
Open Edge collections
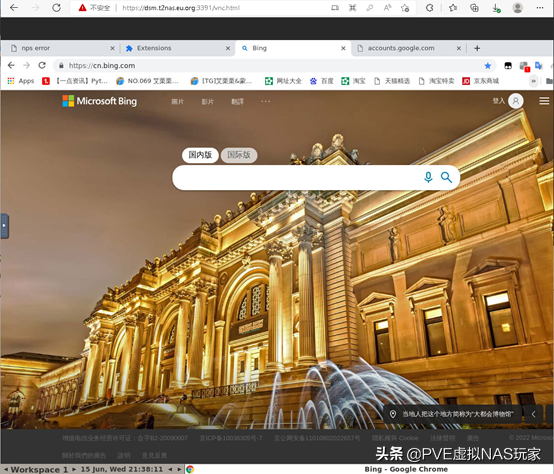point(475,7)
